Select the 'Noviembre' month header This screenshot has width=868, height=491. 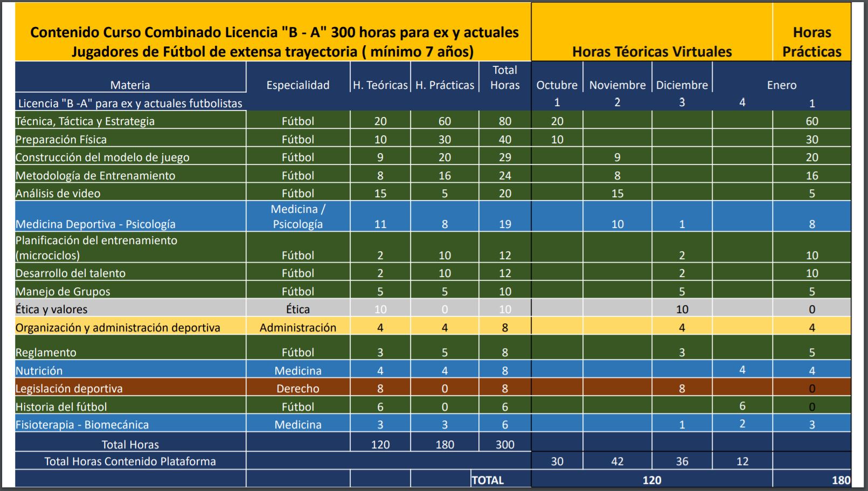pos(617,77)
